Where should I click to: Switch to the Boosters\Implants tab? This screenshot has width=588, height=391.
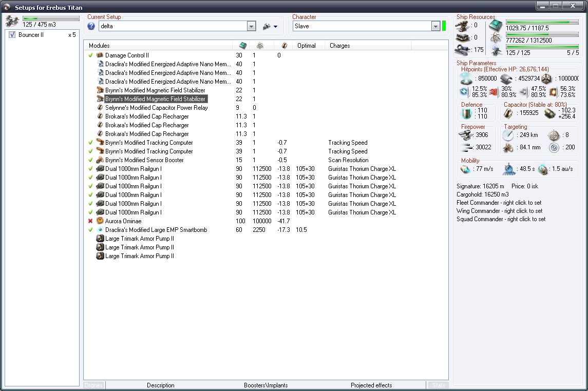point(266,385)
